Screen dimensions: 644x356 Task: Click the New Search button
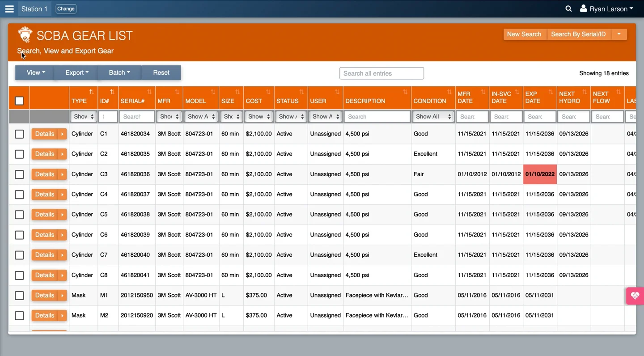click(x=524, y=34)
